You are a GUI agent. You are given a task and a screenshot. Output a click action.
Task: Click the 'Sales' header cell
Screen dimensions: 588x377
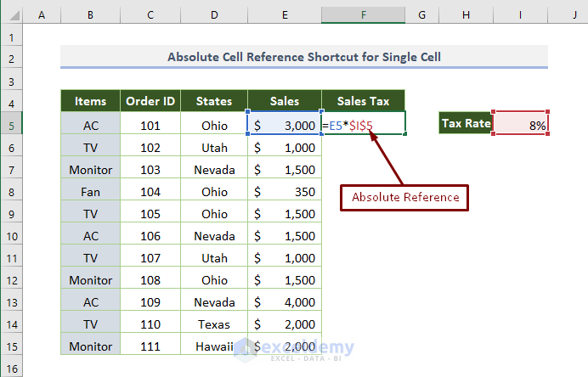point(285,101)
